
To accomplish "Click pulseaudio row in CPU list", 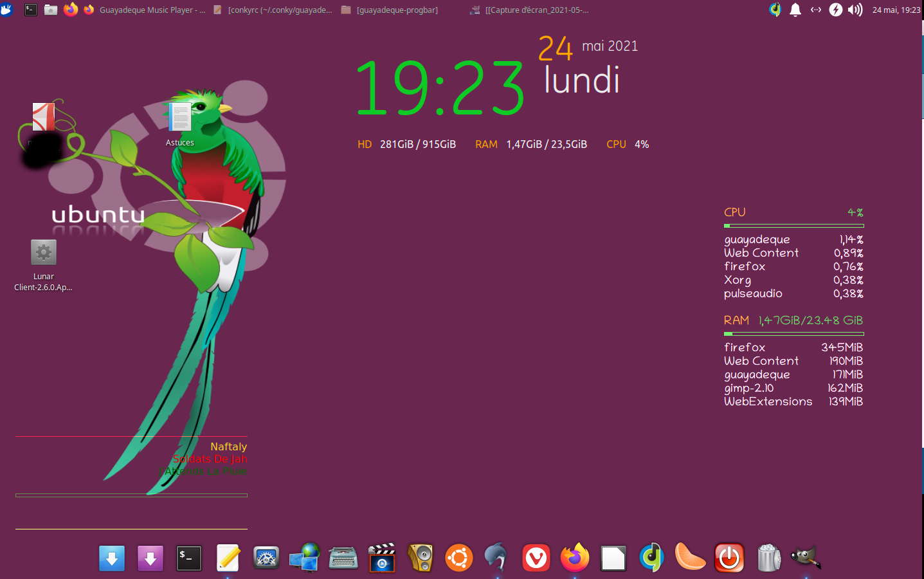I will [793, 293].
